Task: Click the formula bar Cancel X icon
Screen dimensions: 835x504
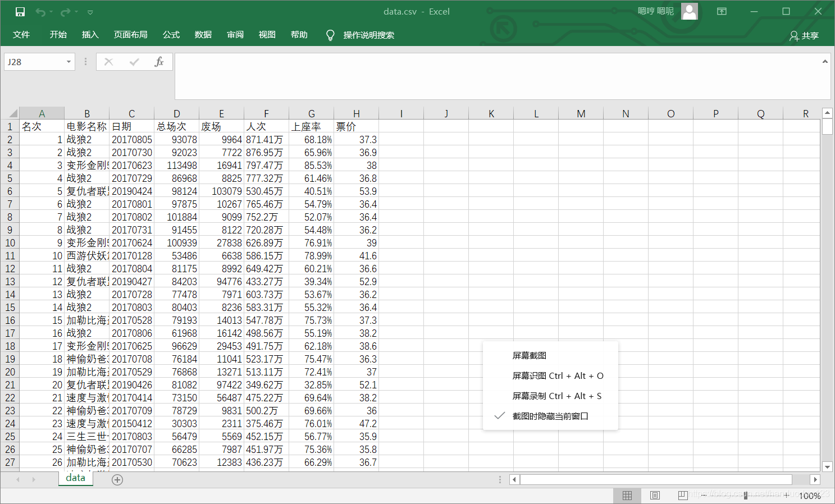Action: click(109, 62)
